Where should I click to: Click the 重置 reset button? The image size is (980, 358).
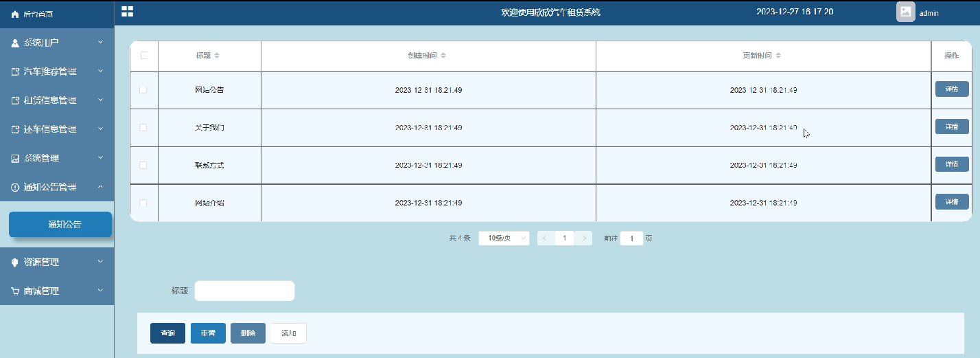click(208, 333)
